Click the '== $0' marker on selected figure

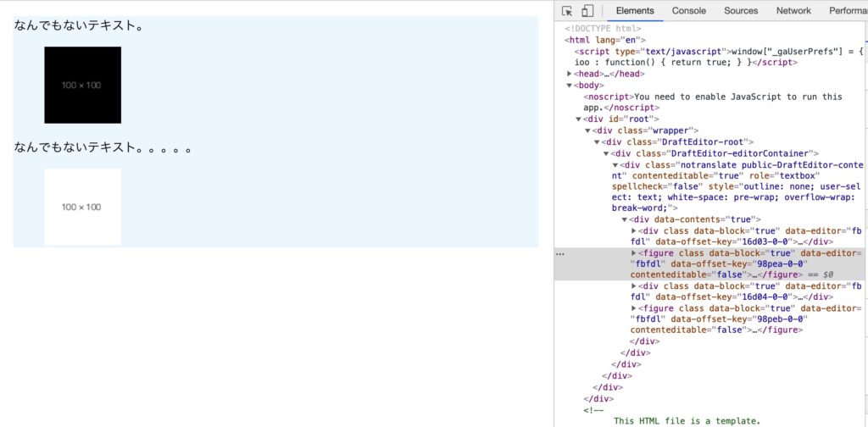(821, 274)
